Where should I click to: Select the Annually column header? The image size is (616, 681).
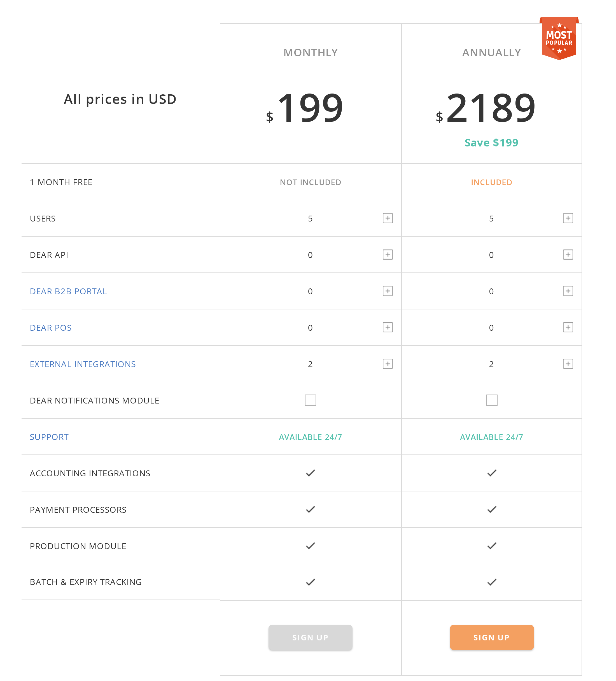click(x=492, y=52)
